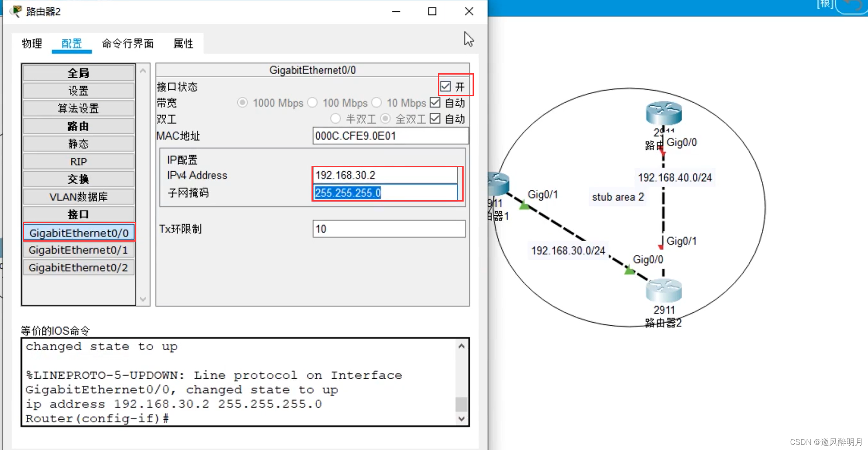
Task: Toggle the 带宽 自动 checkbox
Action: (435, 103)
